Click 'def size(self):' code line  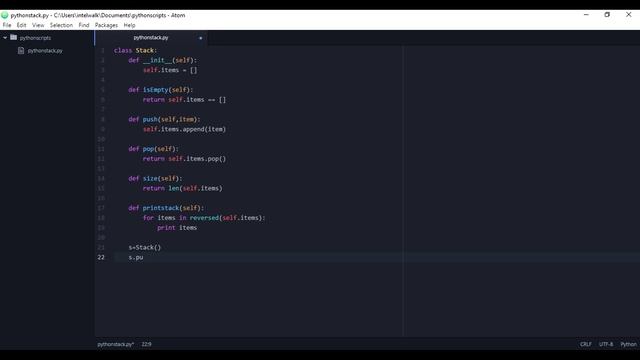pos(155,178)
